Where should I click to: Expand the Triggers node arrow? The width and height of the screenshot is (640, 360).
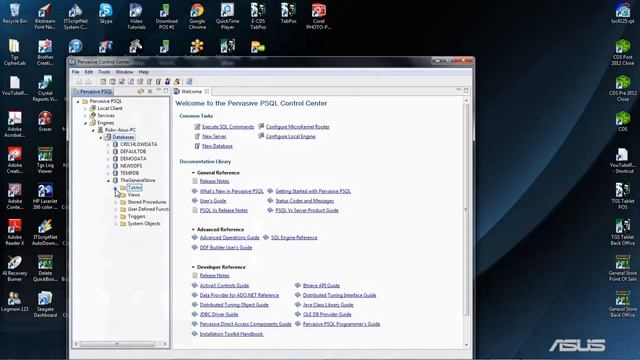[116, 217]
